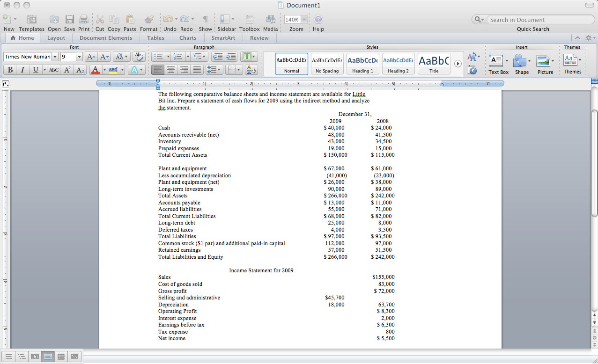Click Change Styles icon beside Title style
598x364 pixels.
[x=473, y=57]
